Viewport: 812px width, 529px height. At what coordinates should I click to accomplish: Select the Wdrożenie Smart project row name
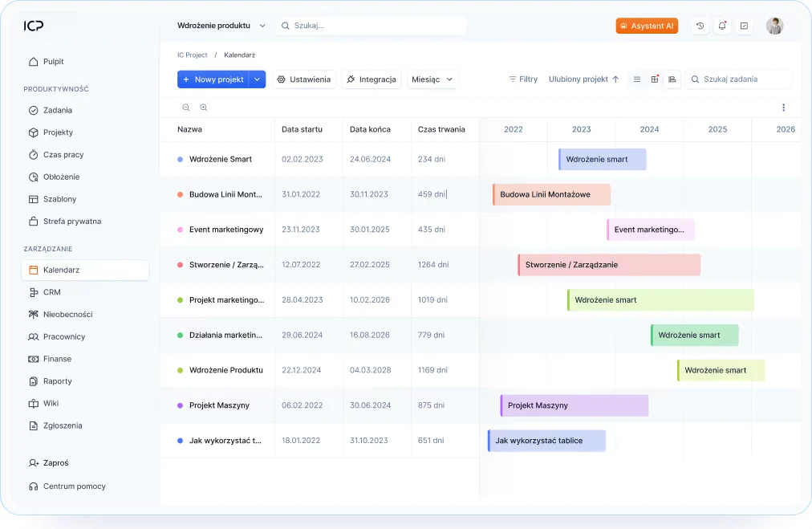pos(221,159)
